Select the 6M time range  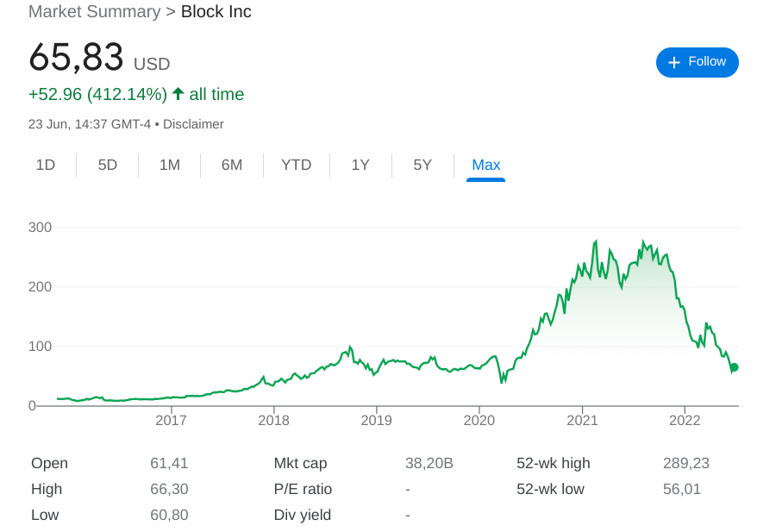[x=232, y=165]
